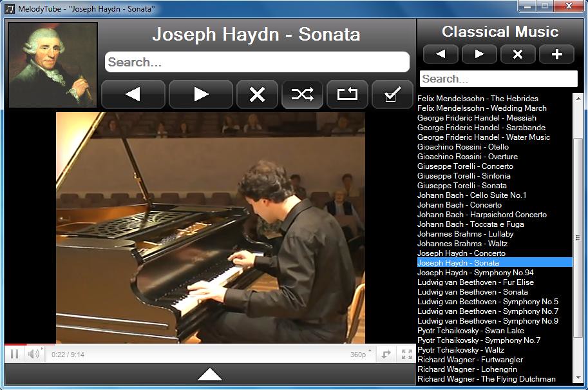Click the playlist search field

498,79
